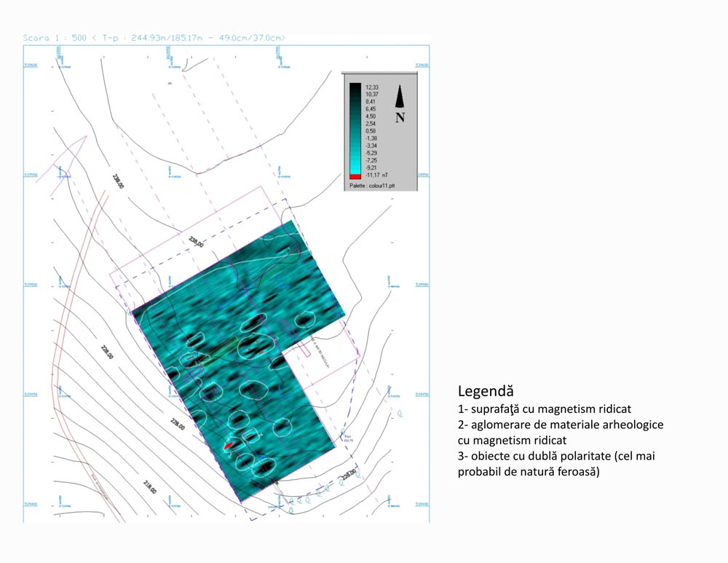Click the 12,33 palette value label
The image size is (728, 563).
click(371, 87)
